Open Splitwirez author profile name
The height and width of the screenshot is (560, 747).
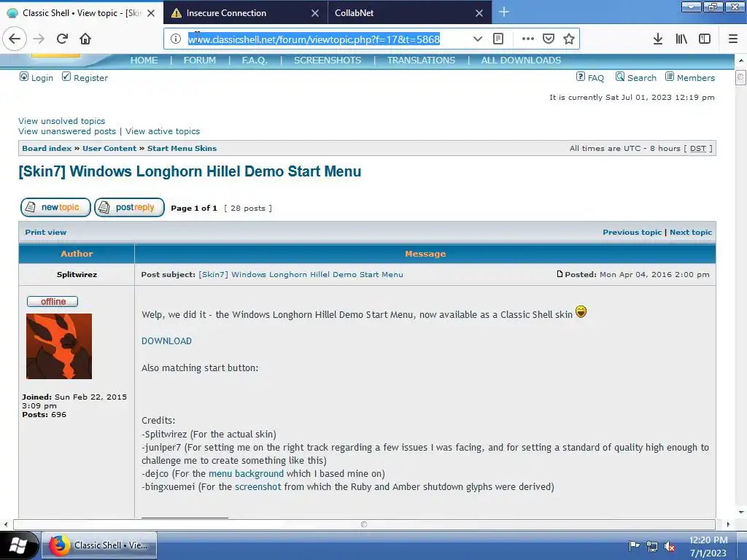(77, 274)
